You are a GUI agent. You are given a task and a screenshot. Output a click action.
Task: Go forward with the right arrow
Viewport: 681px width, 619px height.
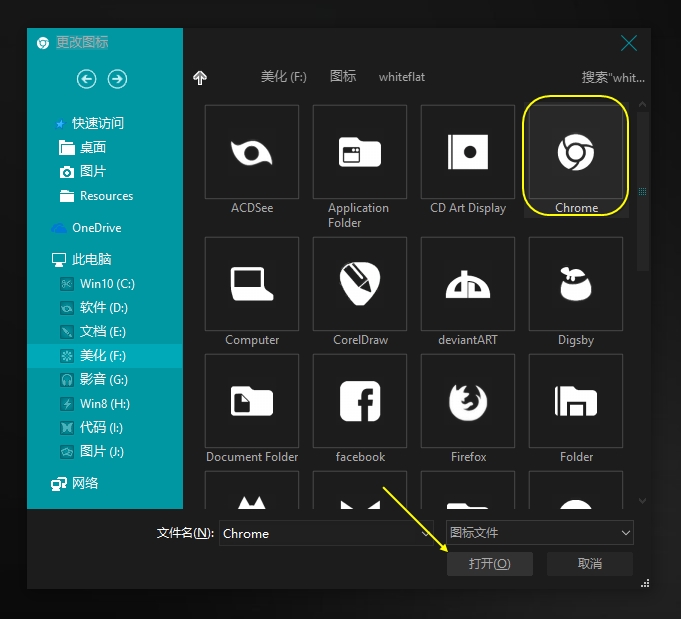117,79
